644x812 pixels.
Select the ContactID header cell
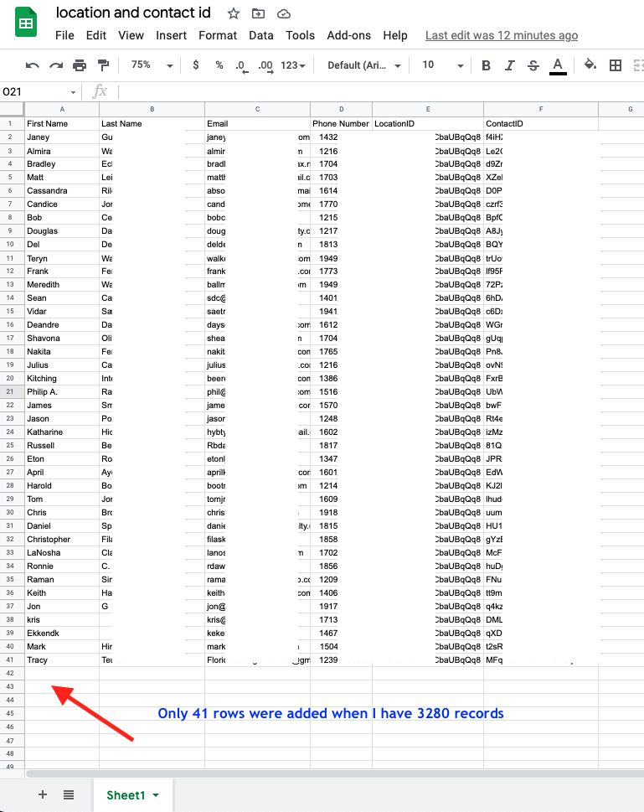[x=541, y=124]
